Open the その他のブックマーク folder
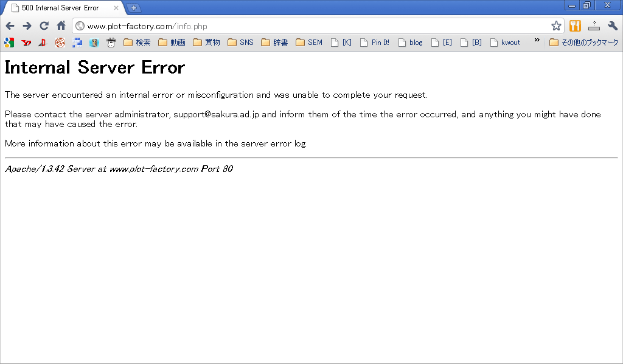This screenshot has height=364, width=623. (583, 43)
